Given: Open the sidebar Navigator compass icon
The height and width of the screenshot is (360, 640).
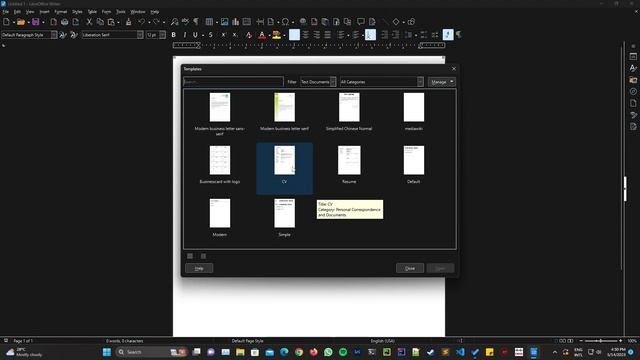Looking at the screenshot, I should pos(633,91).
